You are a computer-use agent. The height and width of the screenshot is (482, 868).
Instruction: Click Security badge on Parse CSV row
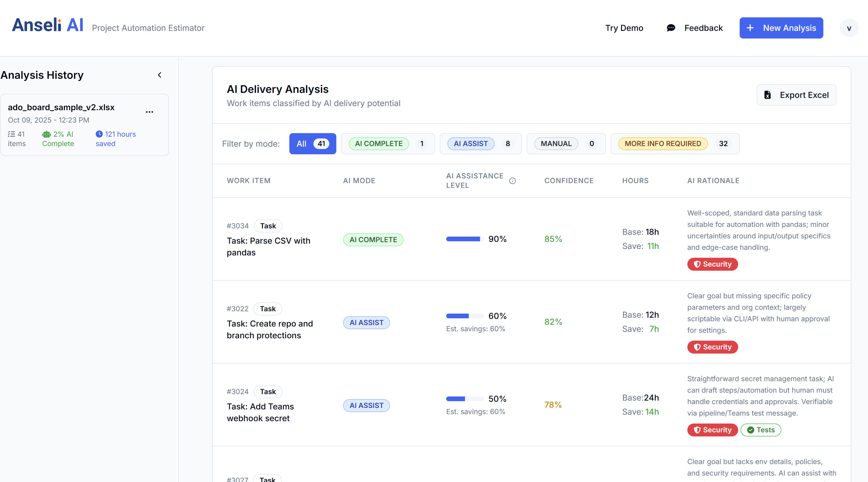712,264
